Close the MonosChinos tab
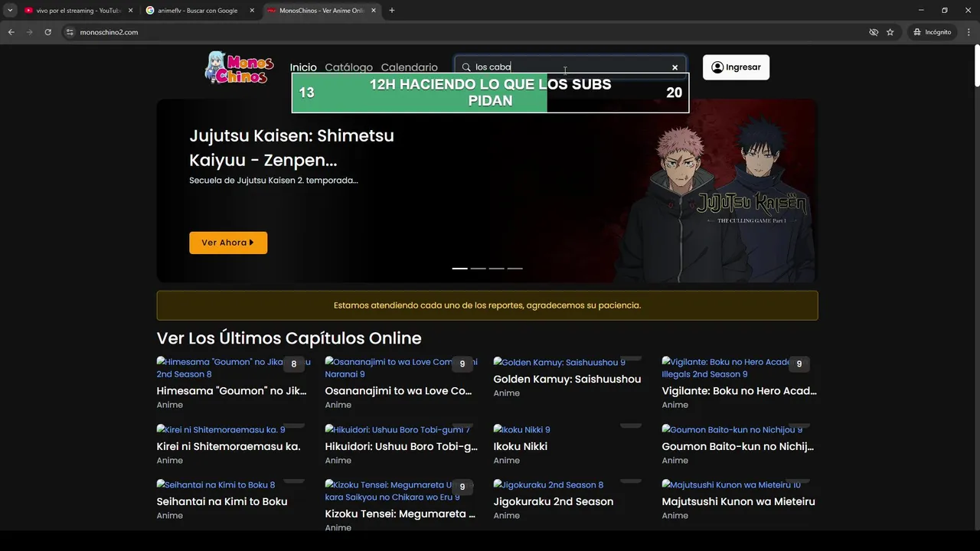Image resolution: width=980 pixels, height=551 pixels. (x=374, y=11)
